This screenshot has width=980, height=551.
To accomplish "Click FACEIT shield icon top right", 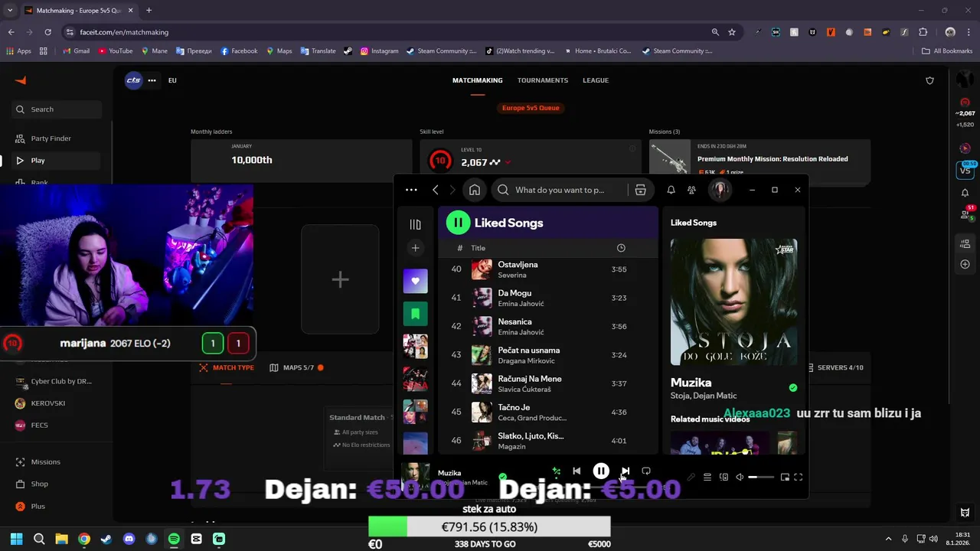I will [x=930, y=80].
